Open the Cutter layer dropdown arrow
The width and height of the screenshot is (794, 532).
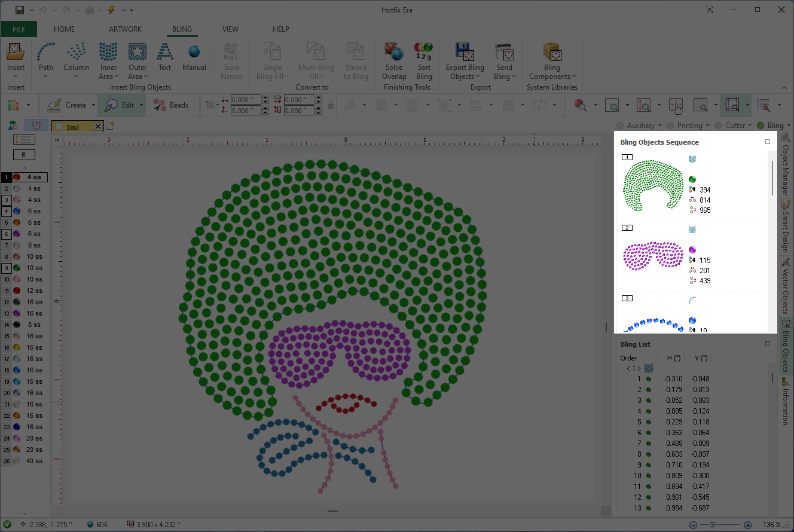coord(750,126)
